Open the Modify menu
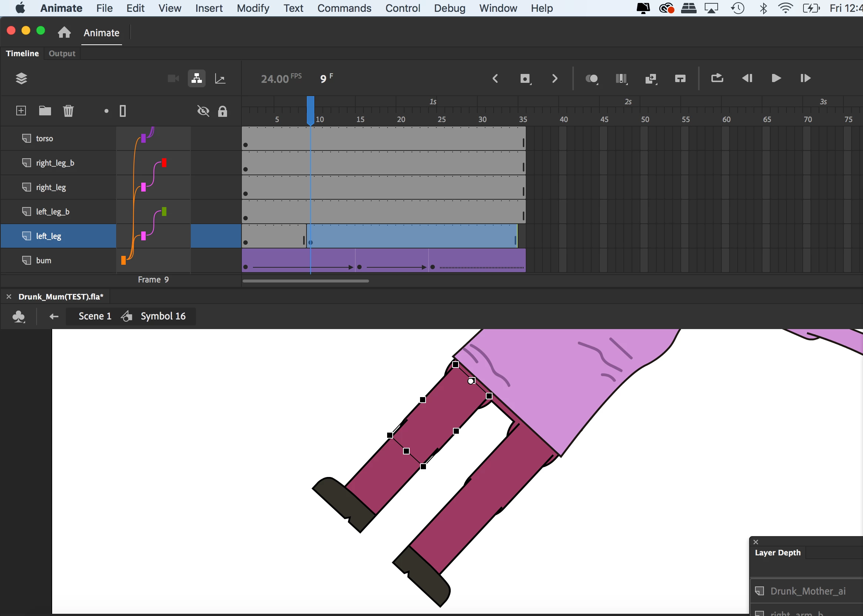Viewport: 863px width, 616px height. click(x=253, y=8)
